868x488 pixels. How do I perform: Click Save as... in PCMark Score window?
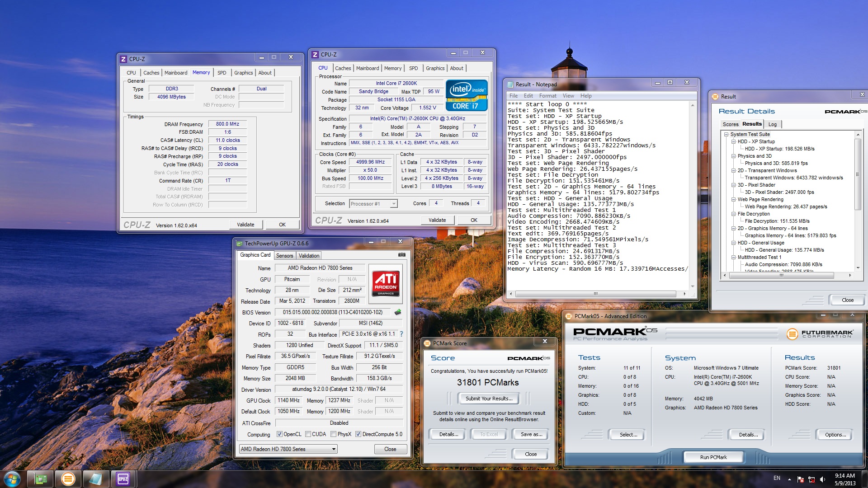tap(531, 434)
